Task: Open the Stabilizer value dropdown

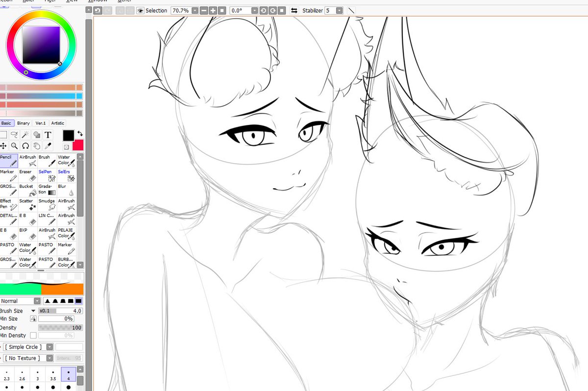Action: [x=340, y=10]
